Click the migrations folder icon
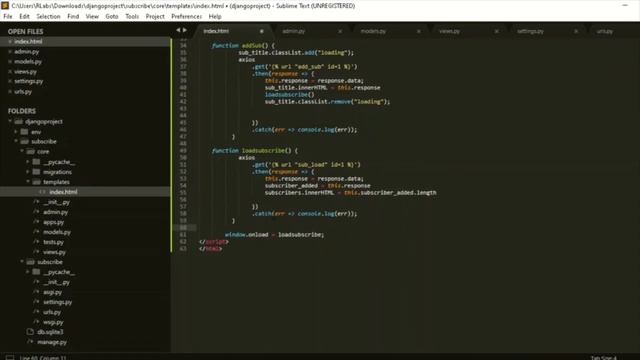This screenshot has width=640, height=360. click(36, 172)
